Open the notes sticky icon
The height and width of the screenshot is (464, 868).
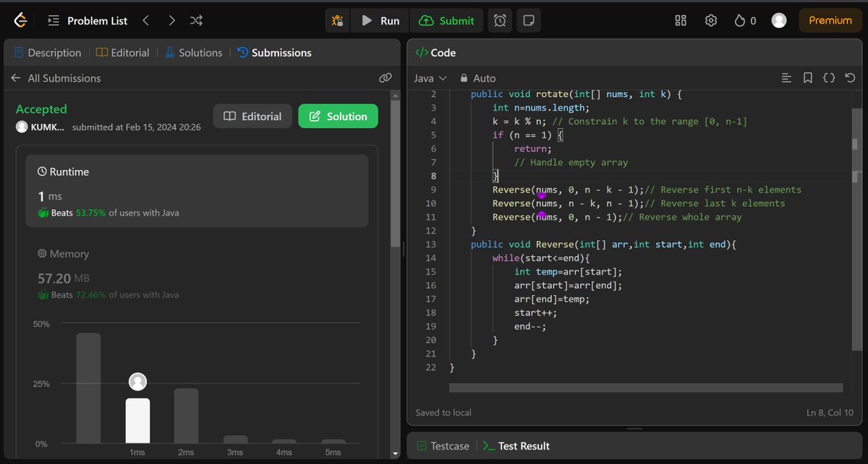click(x=529, y=21)
